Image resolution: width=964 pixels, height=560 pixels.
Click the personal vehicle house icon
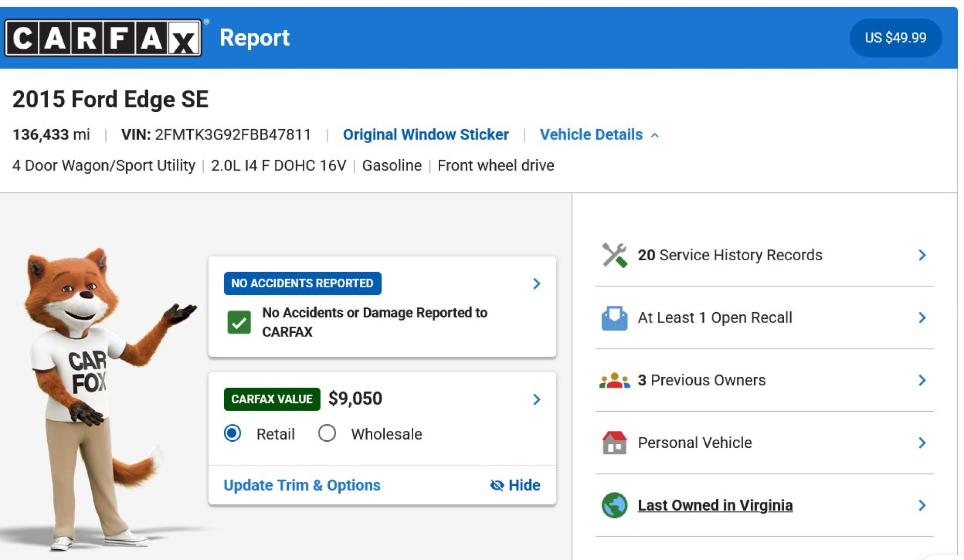[x=614, y=443]
